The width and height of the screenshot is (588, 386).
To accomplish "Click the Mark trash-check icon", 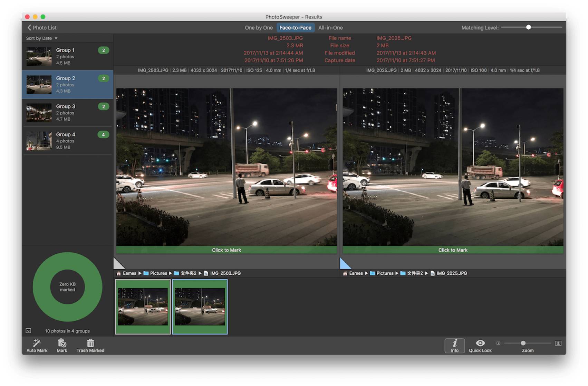I will [62, 343].
